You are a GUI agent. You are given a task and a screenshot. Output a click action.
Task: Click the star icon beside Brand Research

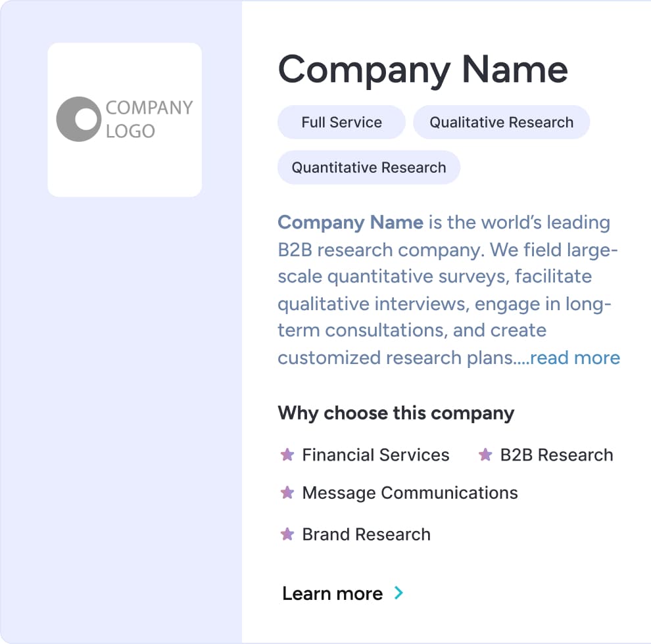click(287, 534)
